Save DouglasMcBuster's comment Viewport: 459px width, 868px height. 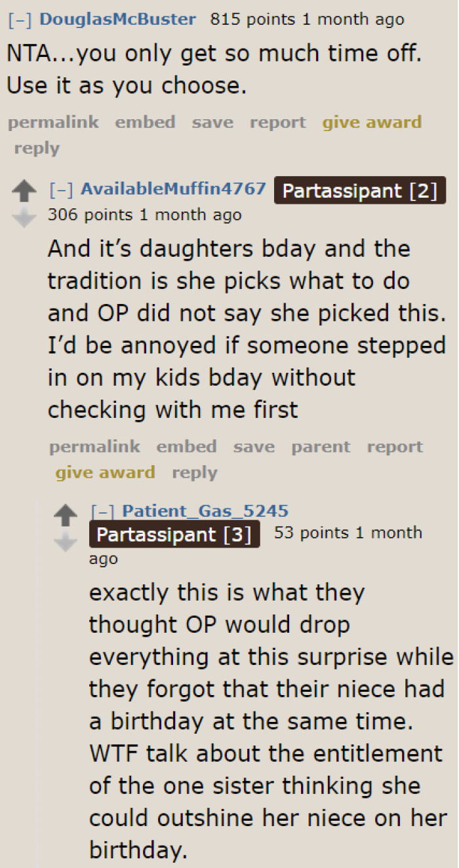click(x=212, y=122)
